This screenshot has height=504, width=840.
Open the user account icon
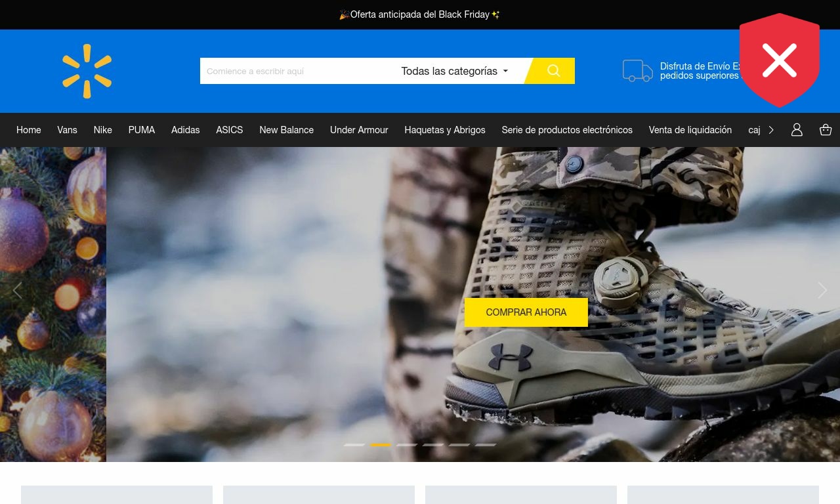click(797, 130)
